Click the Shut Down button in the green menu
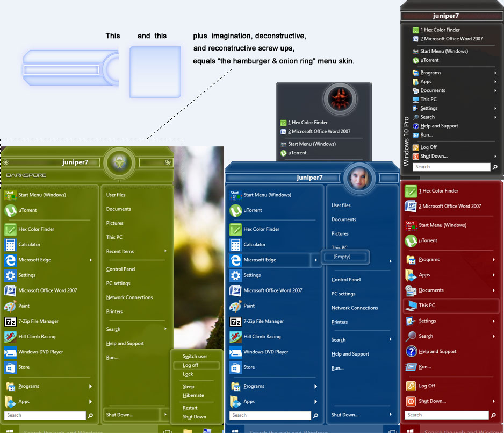The height and width of the screenshot is (433, 504). 120,415
